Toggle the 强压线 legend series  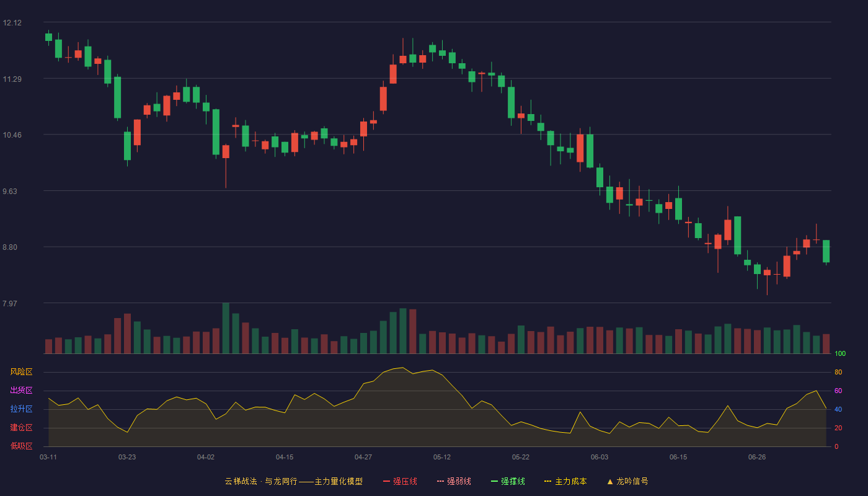coord(400,481)
